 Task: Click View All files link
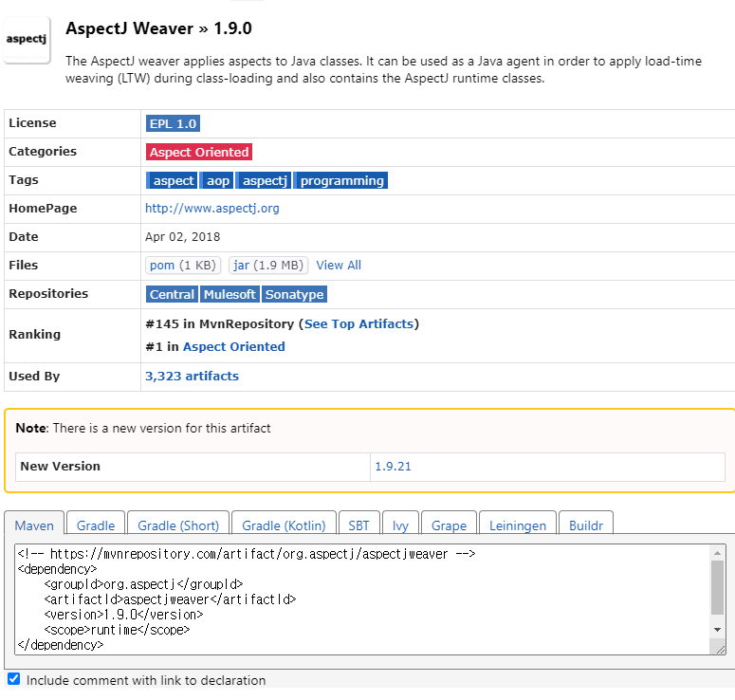[x=339, y=266]
